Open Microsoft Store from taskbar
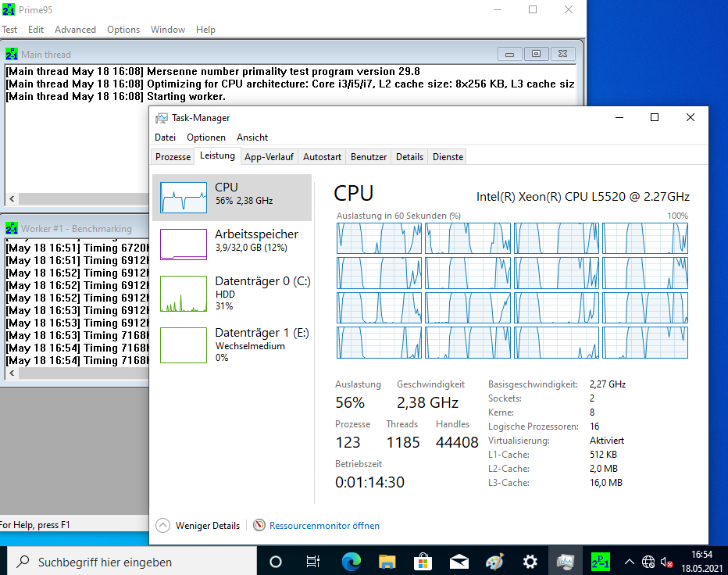728x575 pixels. click(423, 562)
